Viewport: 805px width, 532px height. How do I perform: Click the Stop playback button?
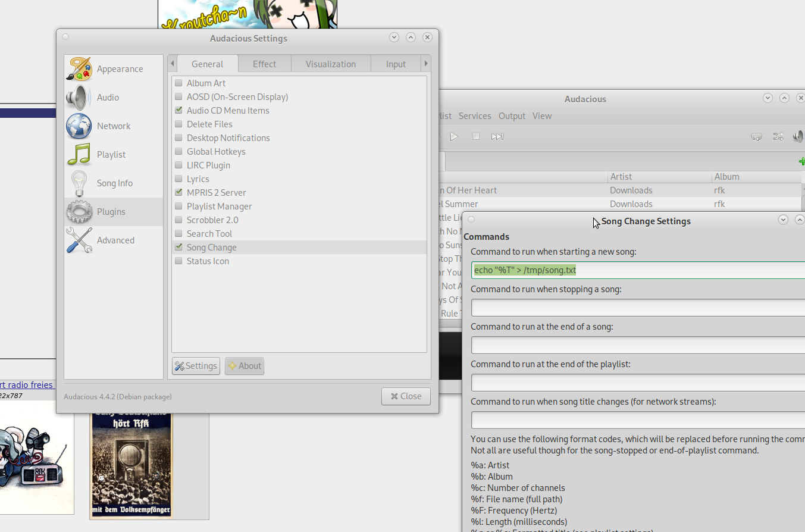[x=475, y=137]
